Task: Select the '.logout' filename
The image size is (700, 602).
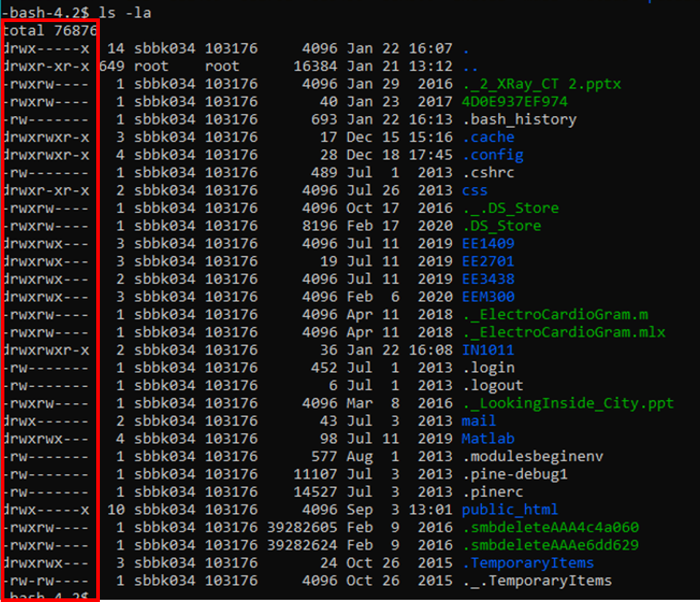Action: (492, 385)
